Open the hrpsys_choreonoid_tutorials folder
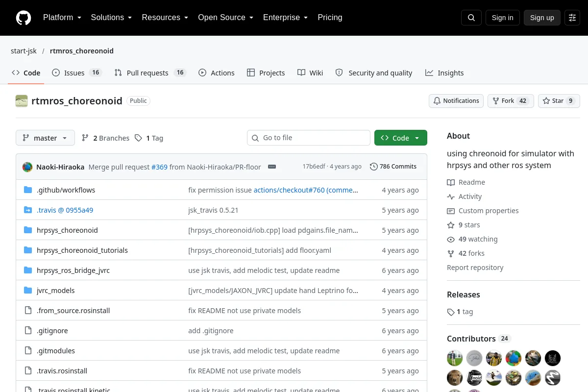588x392 pixels. click(x=82, y=250)
